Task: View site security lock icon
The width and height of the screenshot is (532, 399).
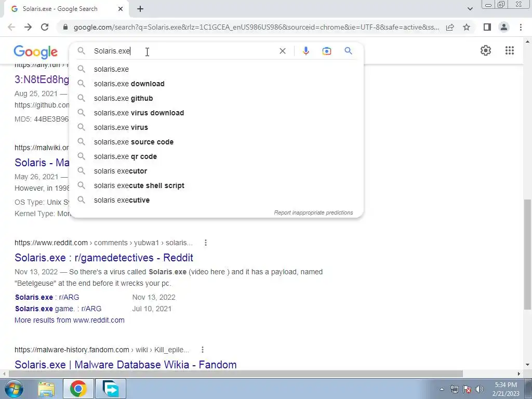Action: 65,27
